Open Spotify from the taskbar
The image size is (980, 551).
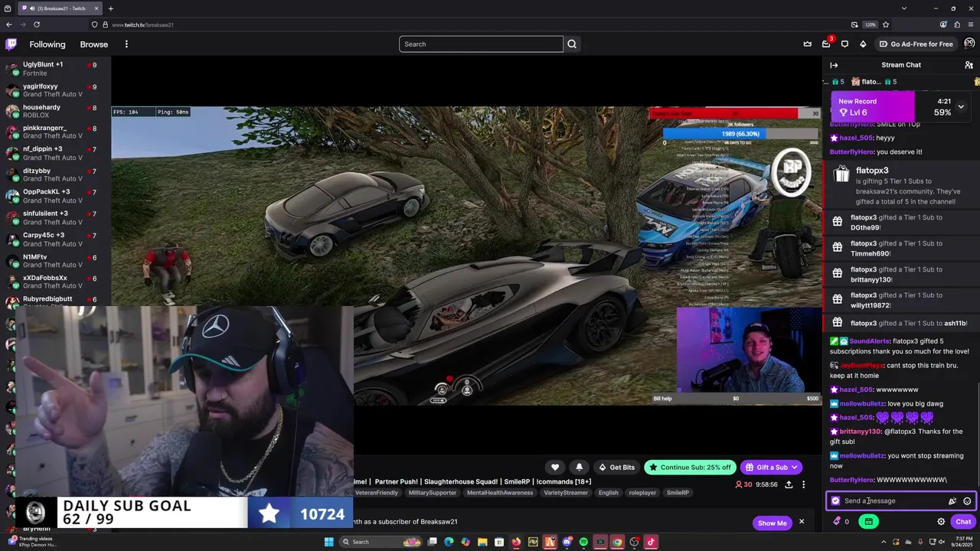(x=583, y=542)
